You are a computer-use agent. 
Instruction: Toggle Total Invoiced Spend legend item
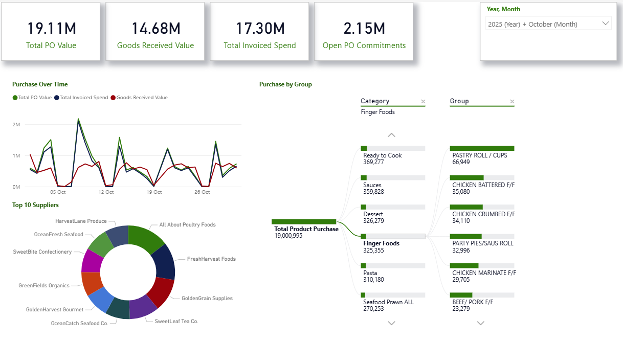tap(83, 98)
